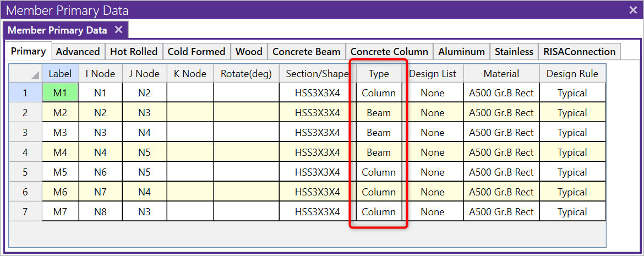The height and width of the screenshot is (256, 644).
Task: Select the Design Rule cell in row 4
Action: click(x=572, y=152)
